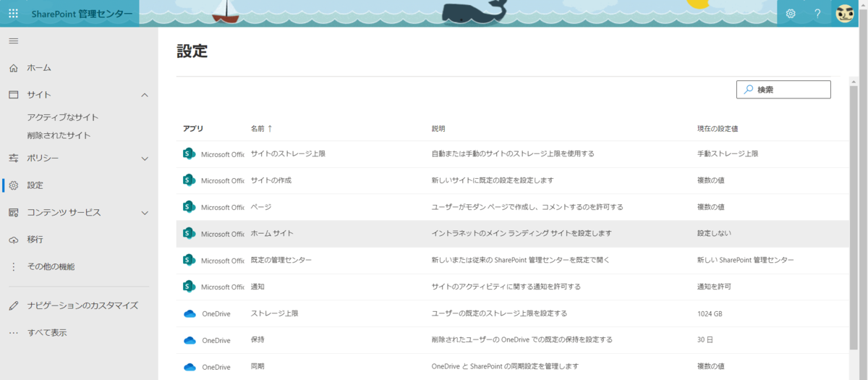The width and height of the screenshot is (868, 380).
Task: Collapse the サイト section chevron
Action: click(145, 95)
